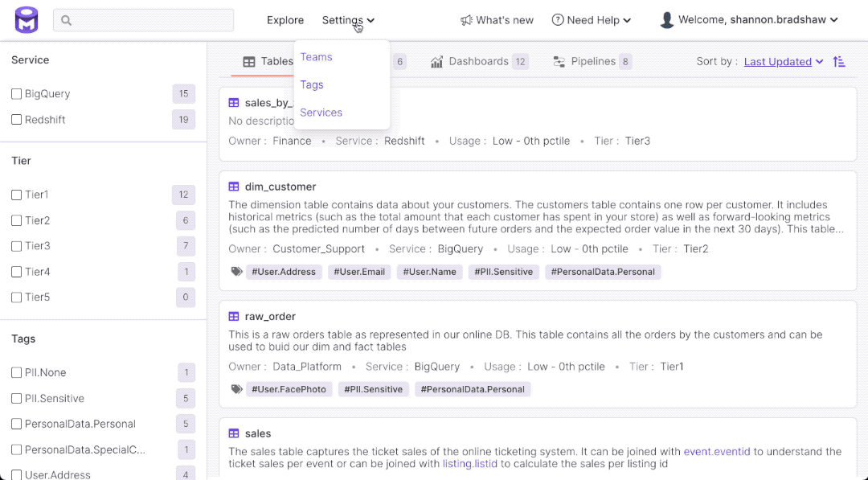Screen dimensions: 868x480
Task: Toggle the Tier1 filter checkbox
Action: [17, 195]
